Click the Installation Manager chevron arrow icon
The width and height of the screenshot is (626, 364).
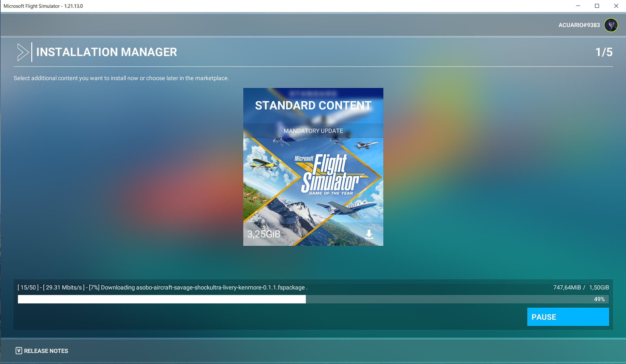[23, 52]
